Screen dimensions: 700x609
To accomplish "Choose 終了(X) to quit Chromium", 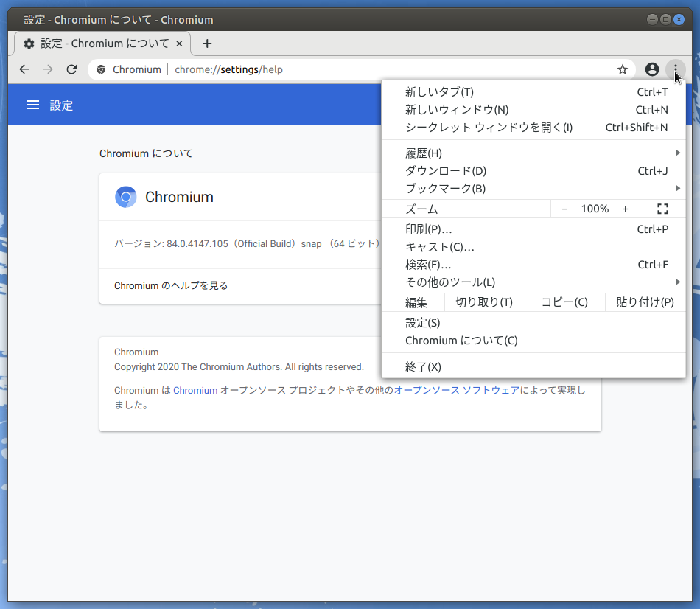I will tap(533, 367).
